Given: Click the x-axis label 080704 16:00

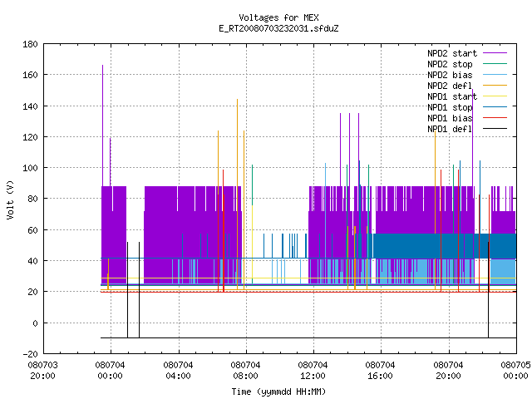Looking at the screenshot, I should pyautogui.click(x=381, y=371).
